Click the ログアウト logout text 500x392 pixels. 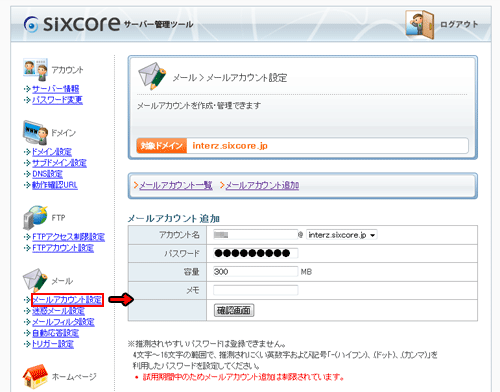click(x=459, y=24)
